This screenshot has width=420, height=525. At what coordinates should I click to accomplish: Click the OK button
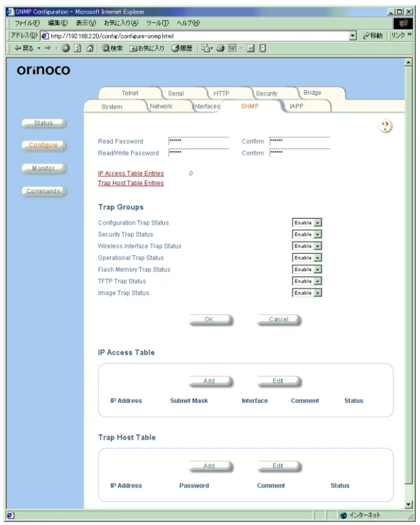click(210, 320)
